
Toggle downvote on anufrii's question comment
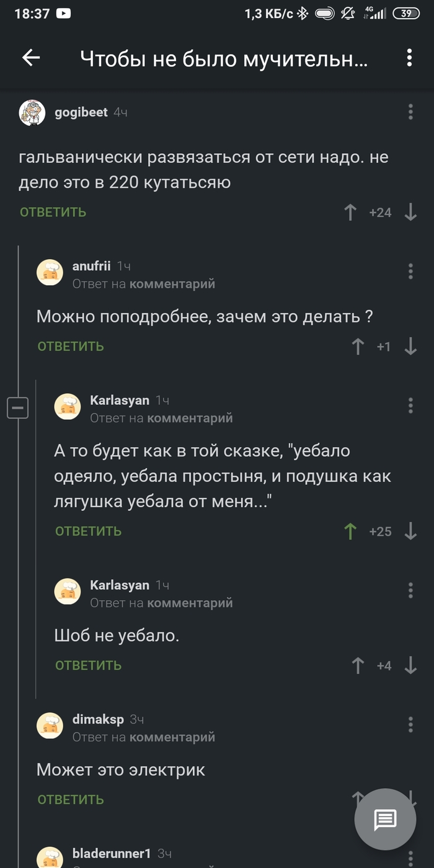[410, 346]
